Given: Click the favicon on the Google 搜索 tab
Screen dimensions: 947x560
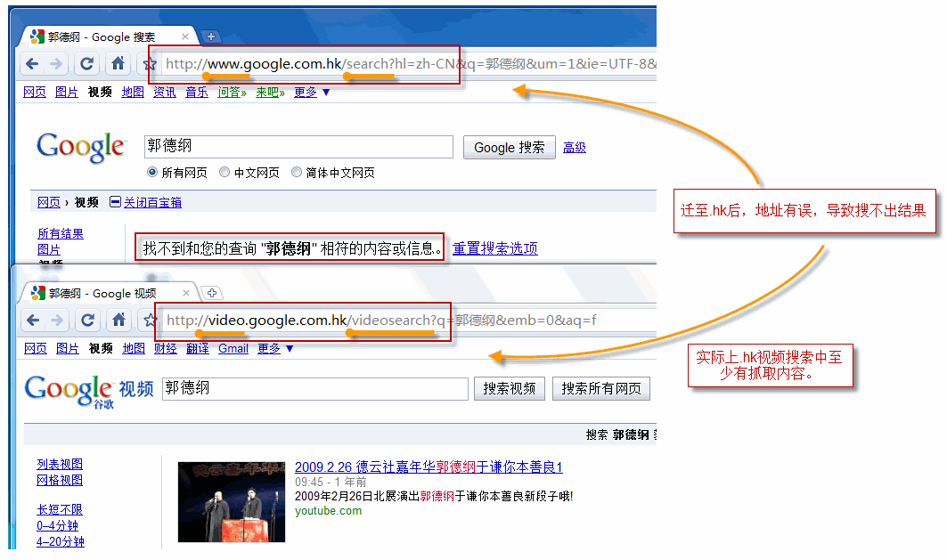Looking at the screenshot, I should [37, 37].
